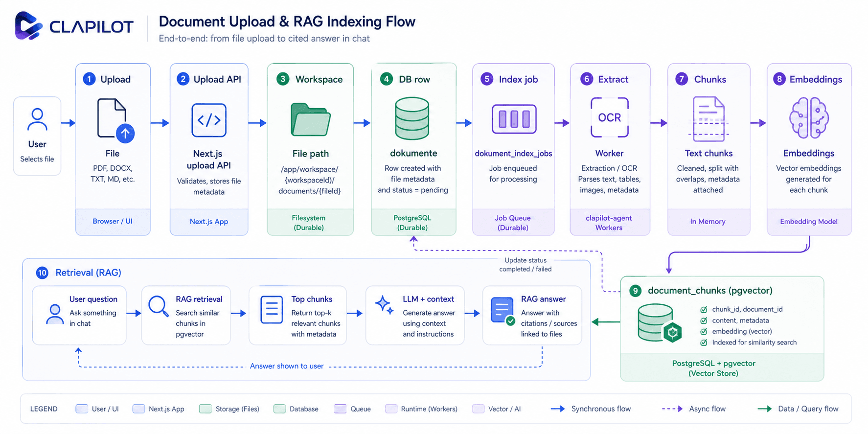Click the Next.js upload API code icon

[209, 120]
